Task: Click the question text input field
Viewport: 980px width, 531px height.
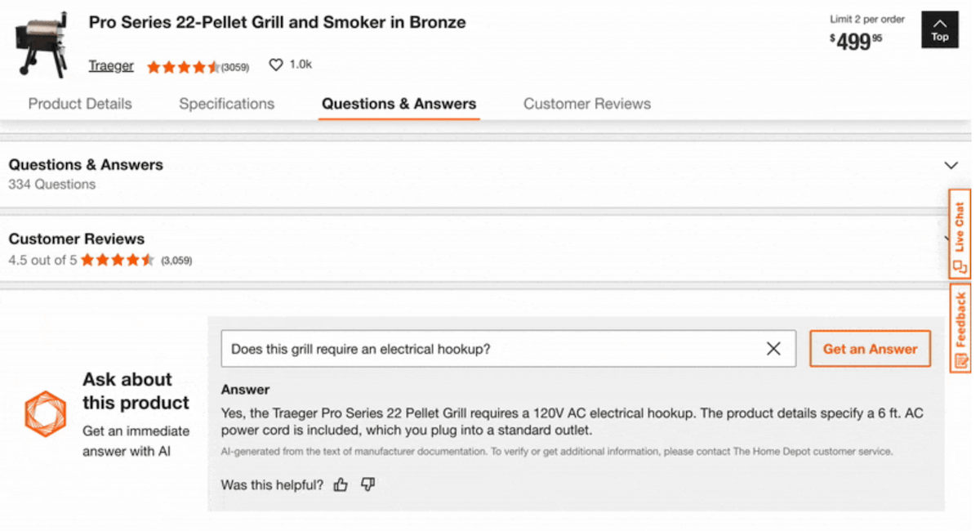Action: click(490, 349)
